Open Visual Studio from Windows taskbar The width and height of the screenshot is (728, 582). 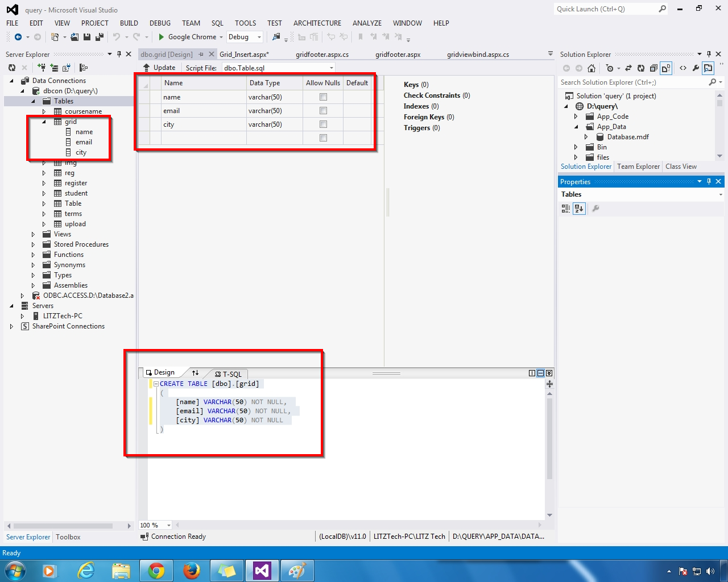tap(262, 571)
